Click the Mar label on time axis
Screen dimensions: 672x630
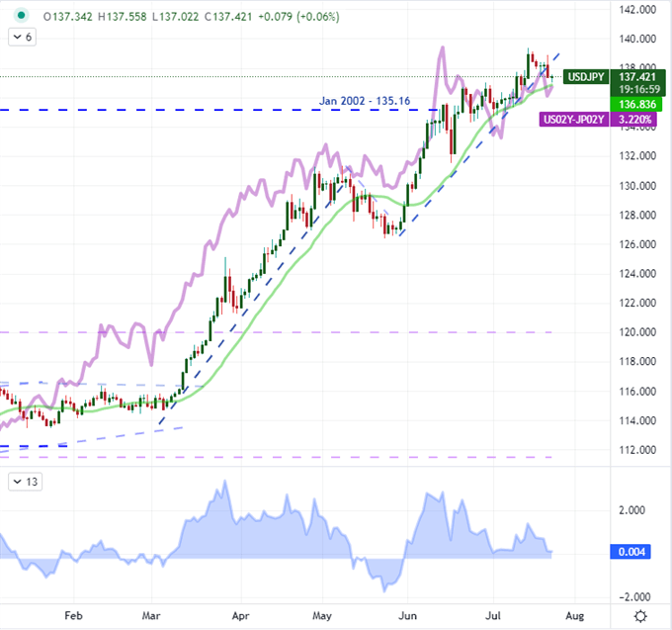coord(151,616)
